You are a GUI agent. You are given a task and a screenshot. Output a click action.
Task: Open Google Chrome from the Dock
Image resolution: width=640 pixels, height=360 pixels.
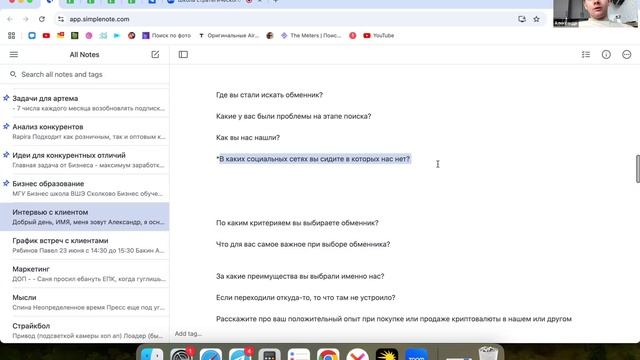pyautogui.click(x=328, y=355)
